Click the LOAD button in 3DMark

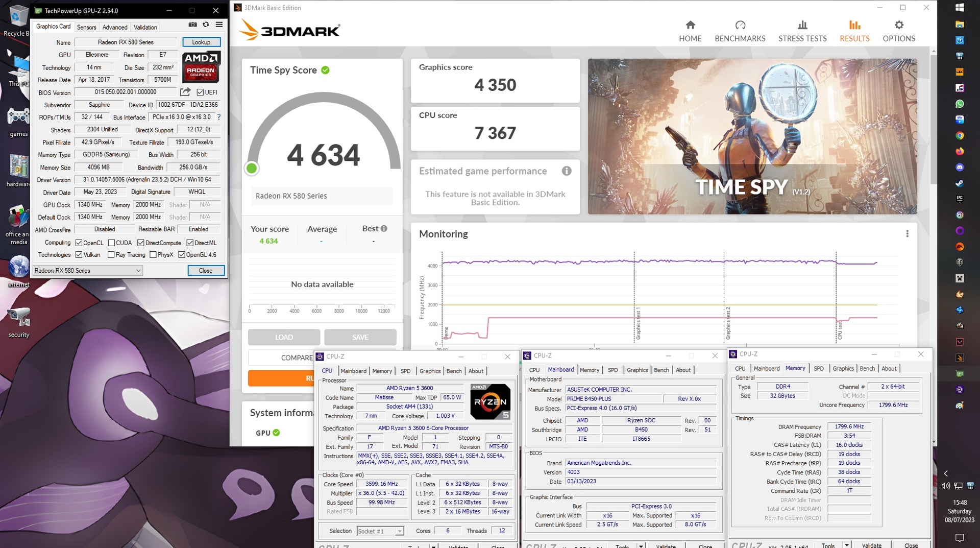284,337
